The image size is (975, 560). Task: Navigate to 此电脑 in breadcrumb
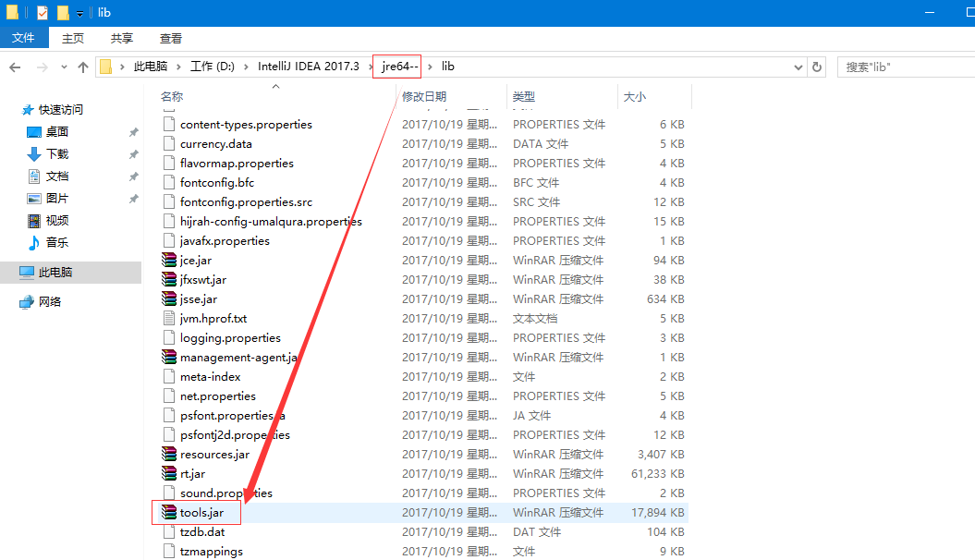pyautogui.click(x=151, y=67)
